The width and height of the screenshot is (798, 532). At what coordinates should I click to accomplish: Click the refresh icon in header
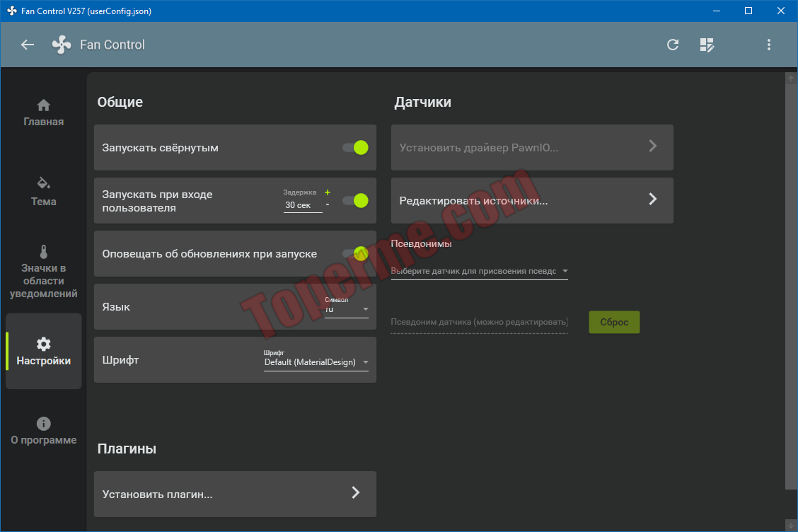pos(673,45)
